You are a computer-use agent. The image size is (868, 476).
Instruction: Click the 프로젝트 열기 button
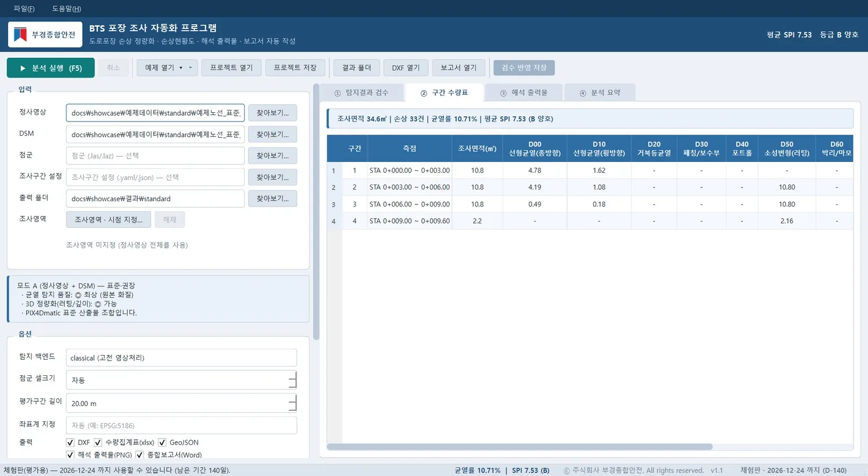coord(231,68)
